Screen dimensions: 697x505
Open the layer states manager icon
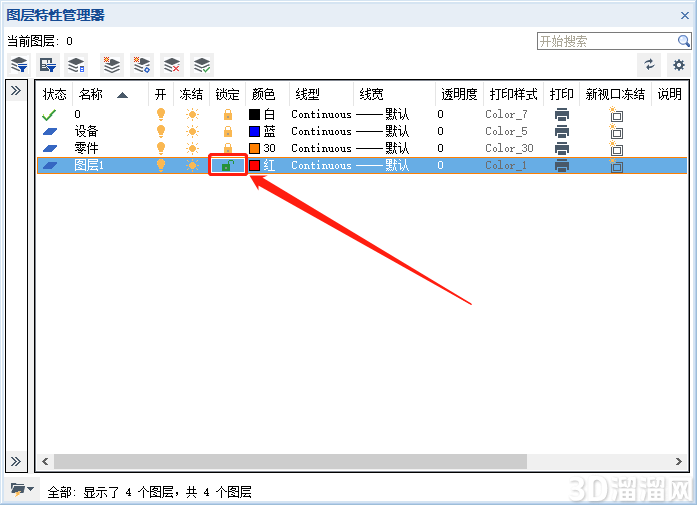click(76, 65)
